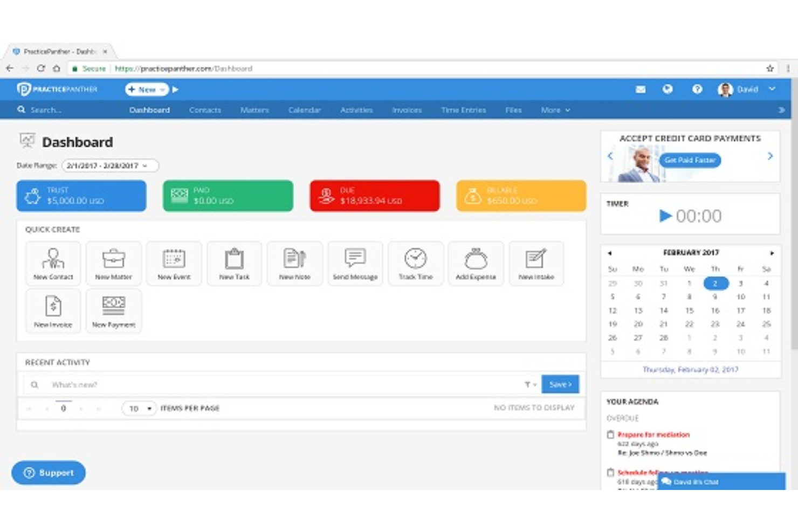Image resolution: width=798 pixels, height=532 pixels.
Task: Open the date range selector
Action: pyautogui.click(x=111, y=166)
